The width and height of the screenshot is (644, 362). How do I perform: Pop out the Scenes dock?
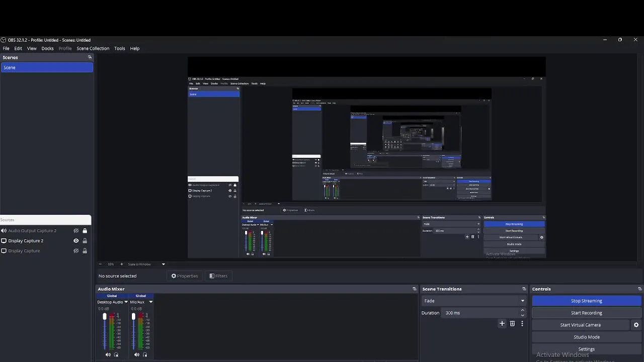click(x=90, y=57)
